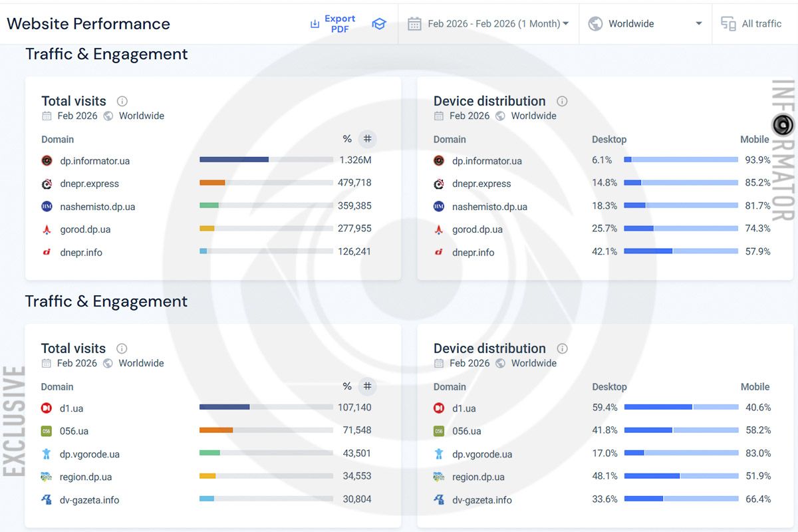798x532 pixels.
Task: Toggle percent display in lower Total visits panel
Action: 346,386
